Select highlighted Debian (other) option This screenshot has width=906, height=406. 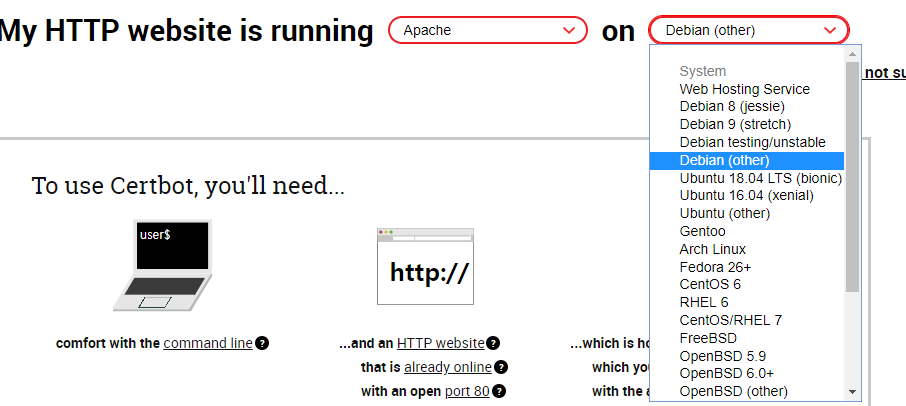click(x=747, y=161)
